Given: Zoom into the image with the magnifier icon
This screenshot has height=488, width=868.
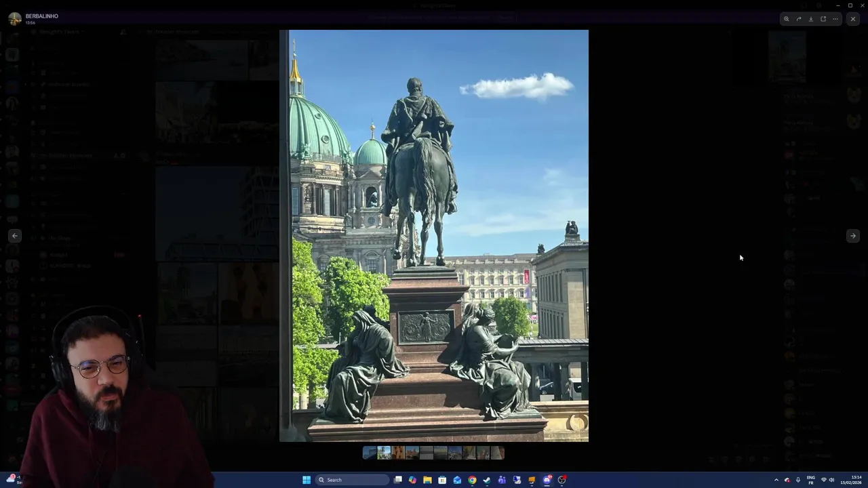Looking at the screenshot, I should (x=787, y=19).
